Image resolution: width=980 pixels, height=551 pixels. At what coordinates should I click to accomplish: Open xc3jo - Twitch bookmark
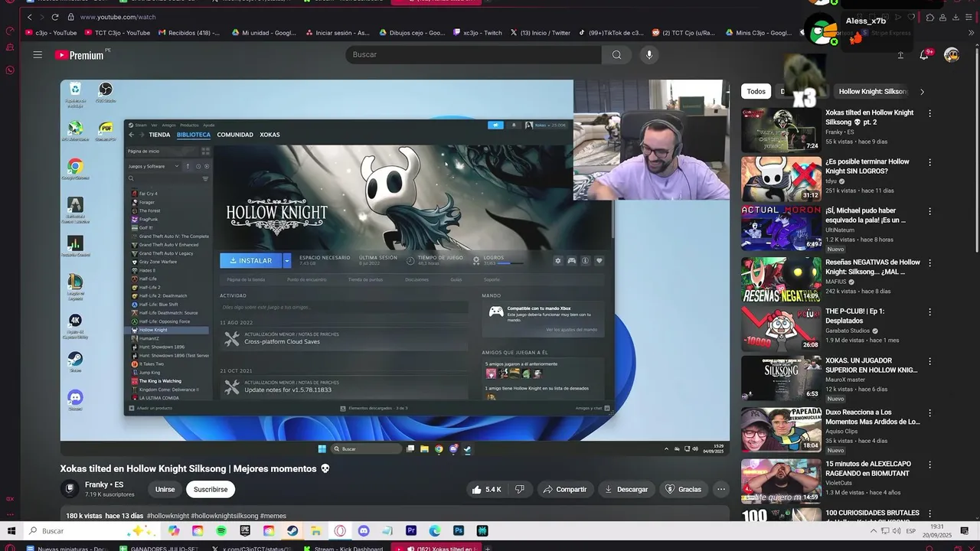(x=477, y=33)
